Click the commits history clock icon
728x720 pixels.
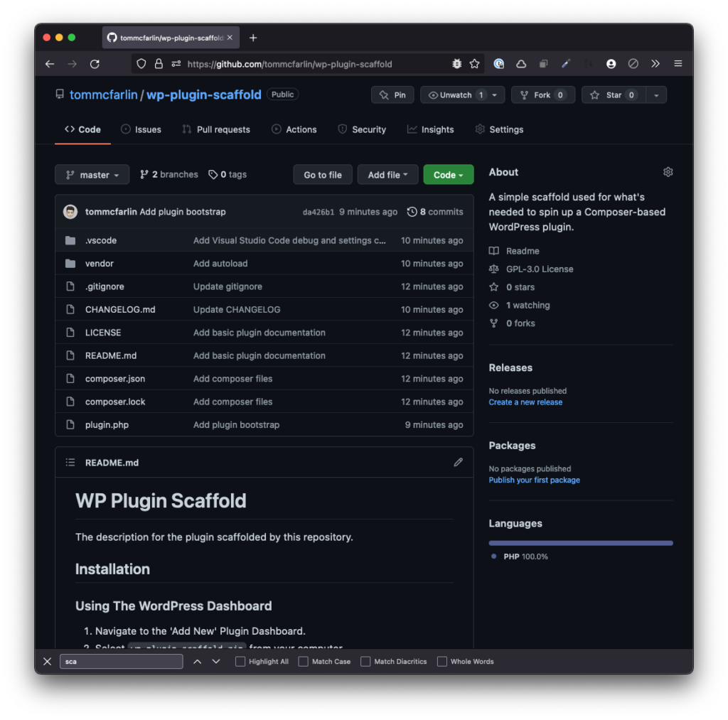[412, 212]
